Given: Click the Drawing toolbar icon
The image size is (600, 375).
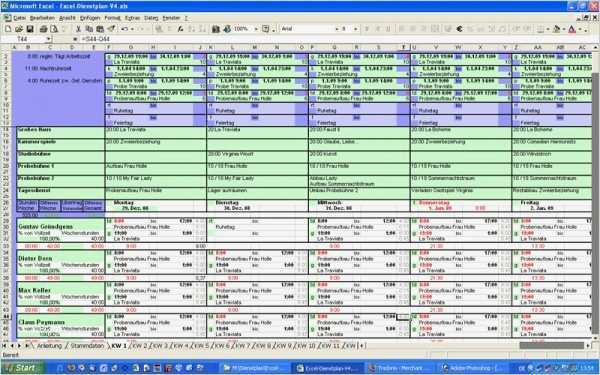Looking at the screenshot, I should 227,29.
